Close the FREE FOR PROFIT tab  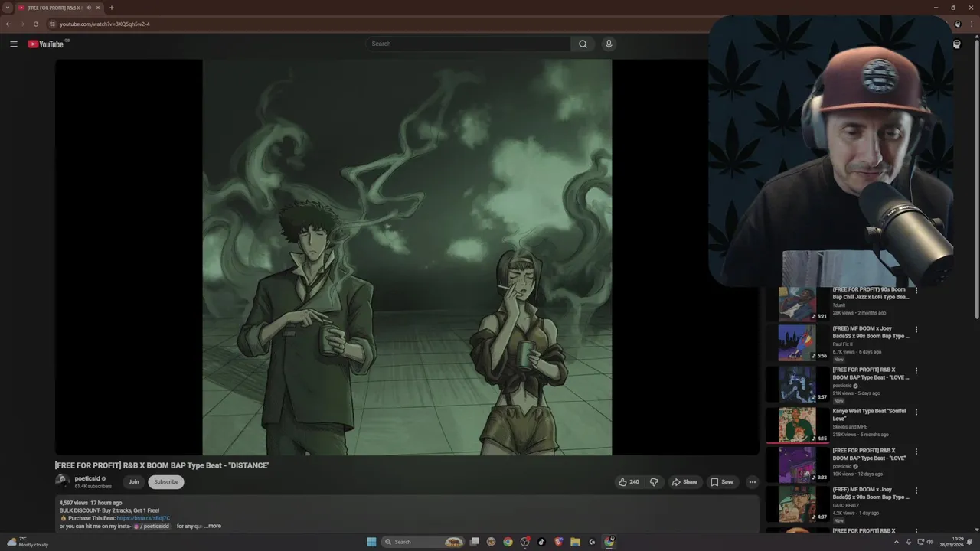click(98, 8)
